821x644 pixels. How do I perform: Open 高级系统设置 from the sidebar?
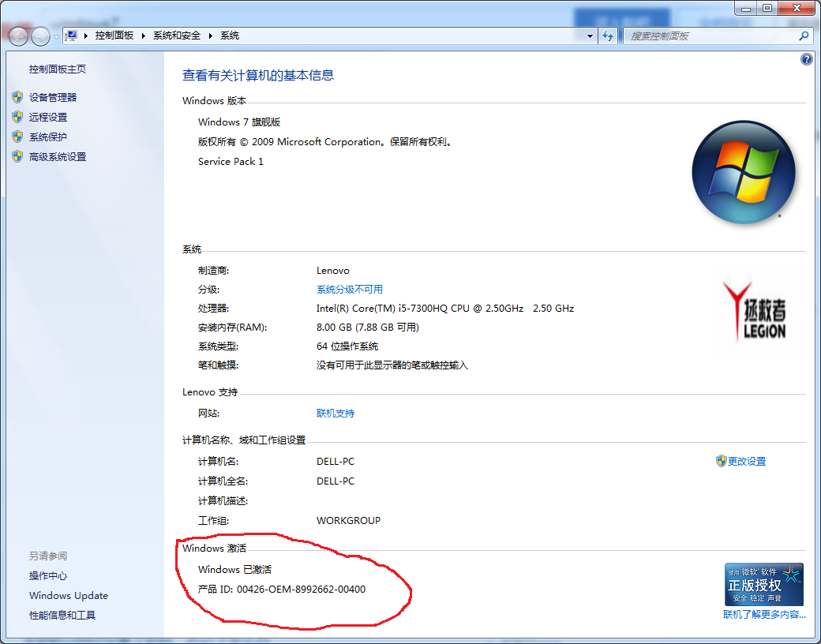(x=58, y=157)
